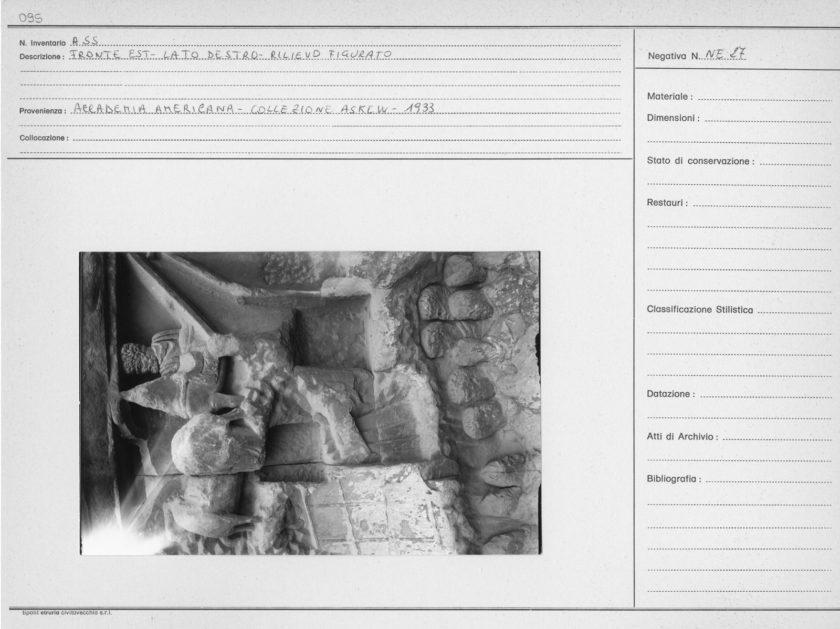Click the relief photograph in the card
Viewport: 840px width, 629px height.
click(x=310, y=403)
